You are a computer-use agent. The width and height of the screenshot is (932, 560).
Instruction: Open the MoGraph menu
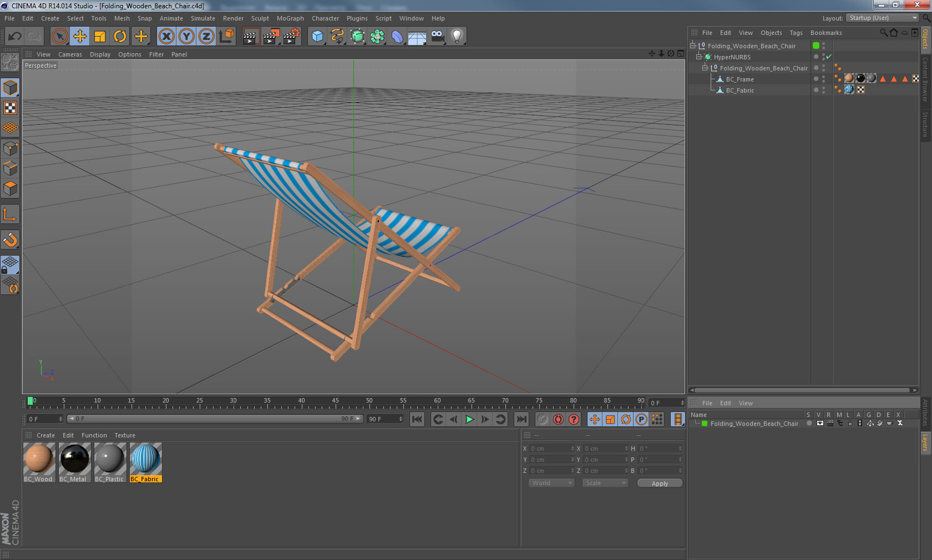290,18
